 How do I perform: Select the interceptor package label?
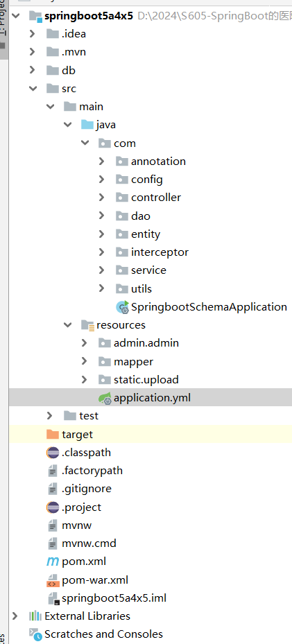click(160, 252)
